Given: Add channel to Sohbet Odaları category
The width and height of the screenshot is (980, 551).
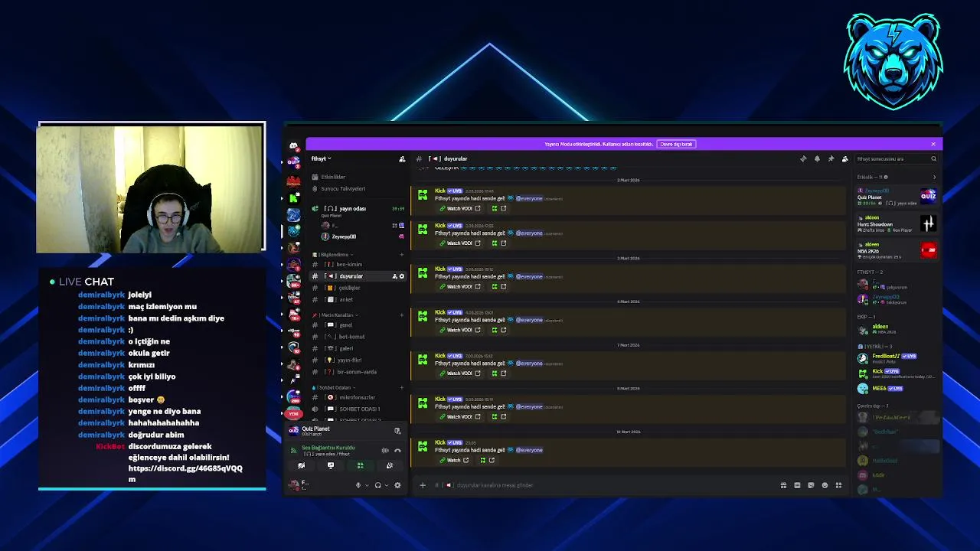Looking at the screenshot, I should click(402, 387).
